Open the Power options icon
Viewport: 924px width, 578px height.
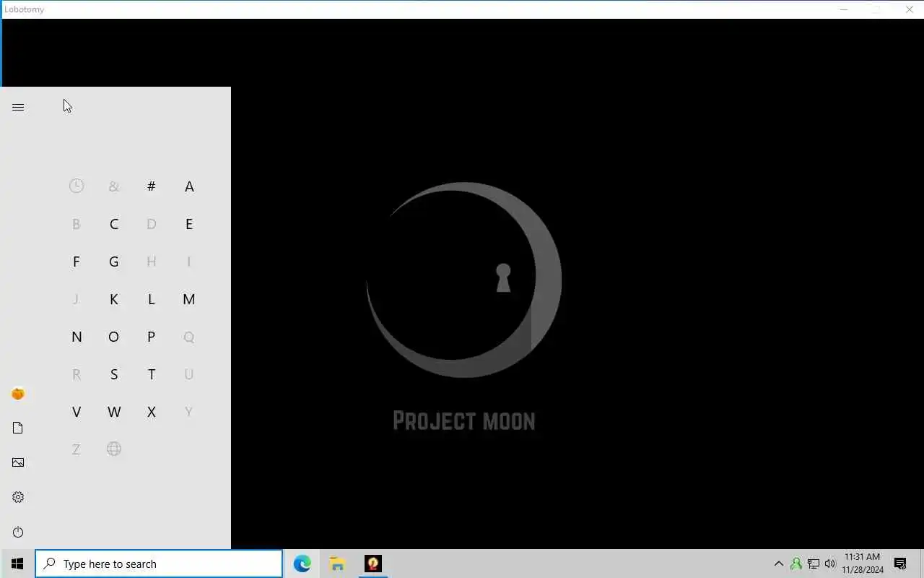pyautogui.click(x=18, y=532)
